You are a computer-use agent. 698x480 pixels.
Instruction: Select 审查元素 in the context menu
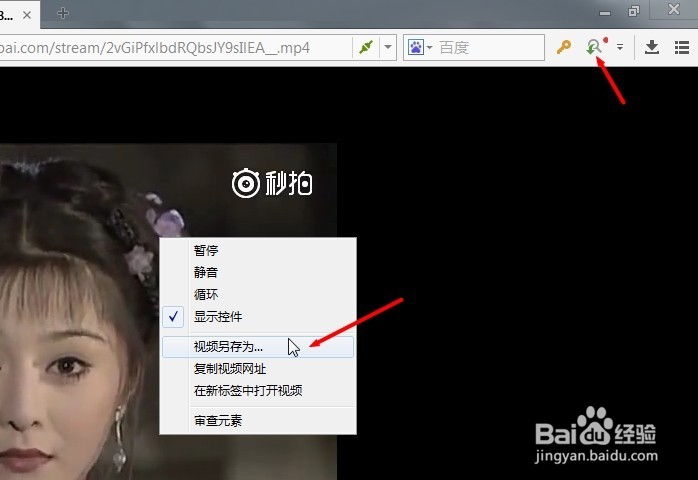click(258, 420)
